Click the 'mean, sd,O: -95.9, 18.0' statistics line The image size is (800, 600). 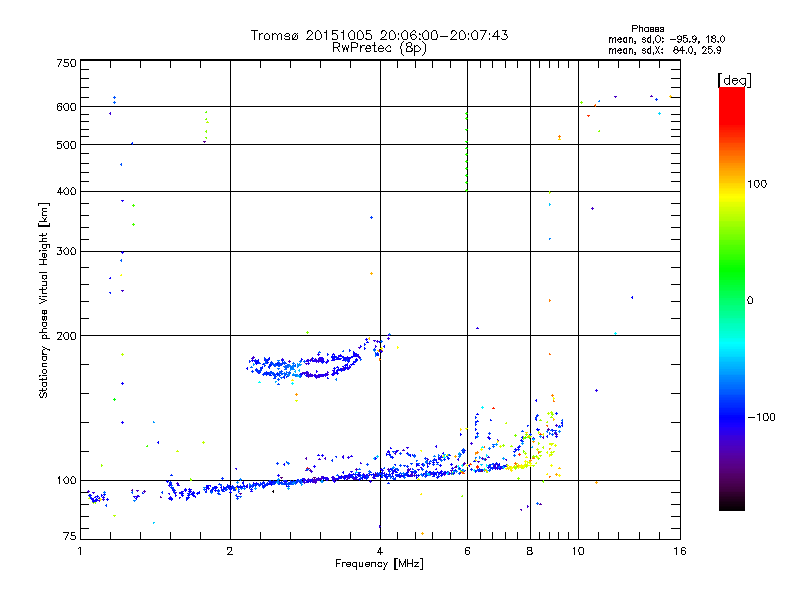(666, 39)
